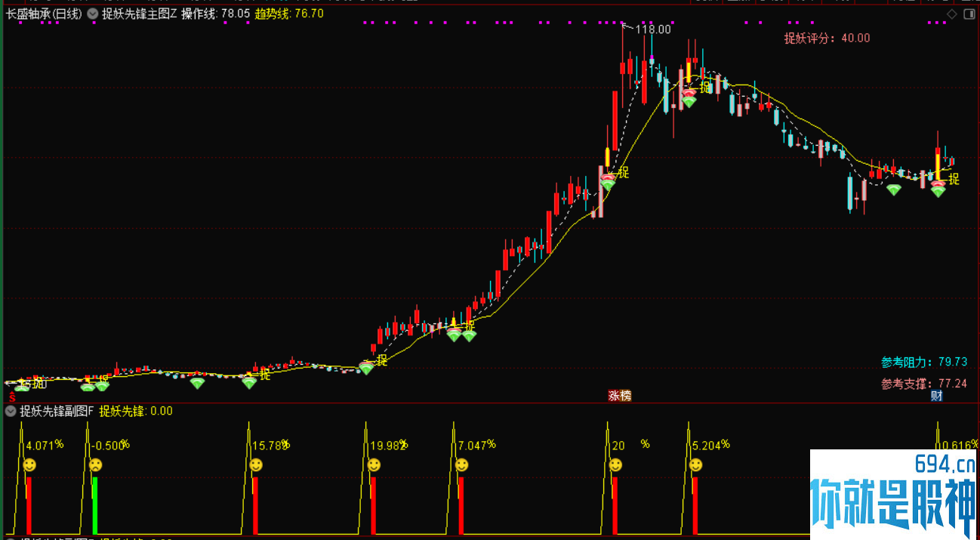The width and height of the screenshot is (980, 540).
Task: Click the 0.616% label at far right
Action: point(959,445)
